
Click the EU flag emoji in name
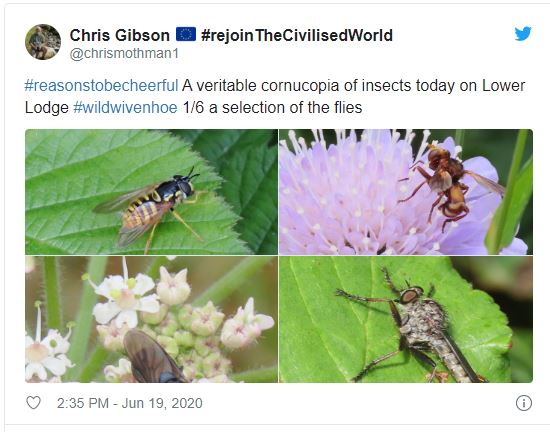coord(186,35)
